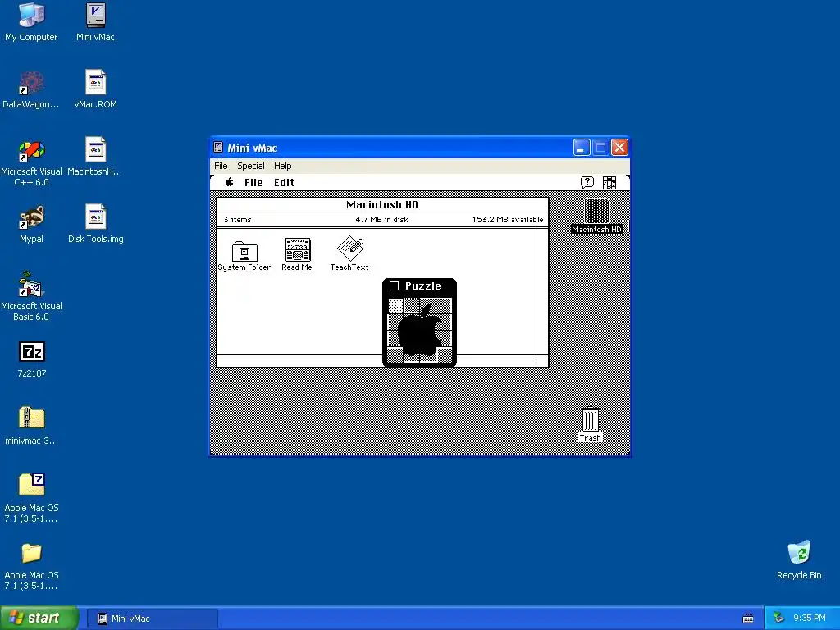Open the Application menu icon in the Mac menu bar

point(609,183)
